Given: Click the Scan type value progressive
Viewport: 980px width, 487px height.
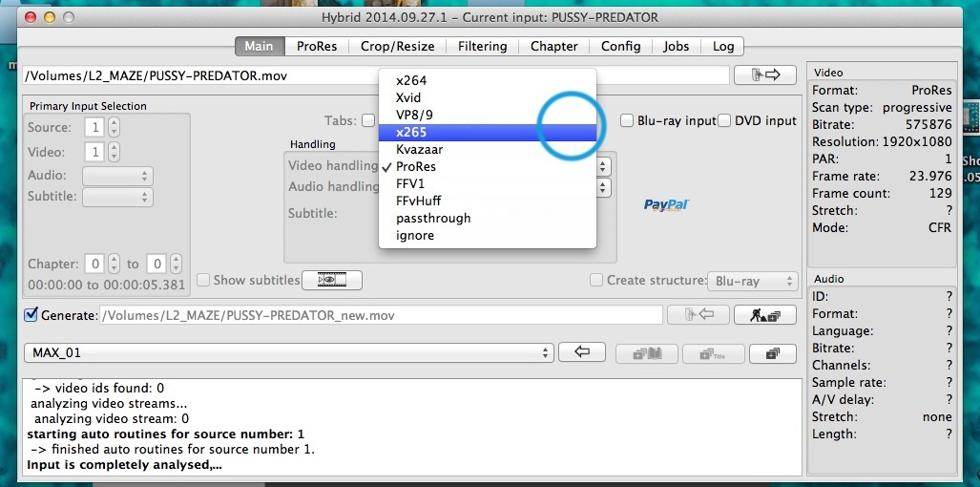Looking at the screenshot, I should (918, 108).
